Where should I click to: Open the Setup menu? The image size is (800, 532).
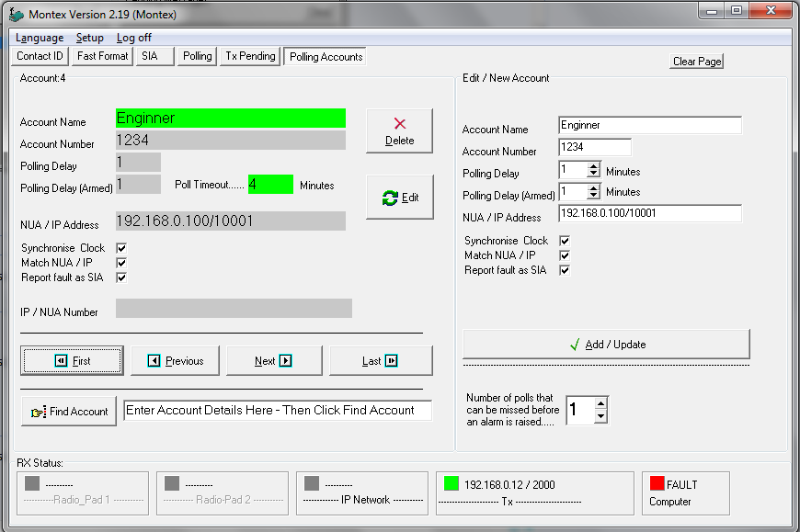tap(89, 38)
